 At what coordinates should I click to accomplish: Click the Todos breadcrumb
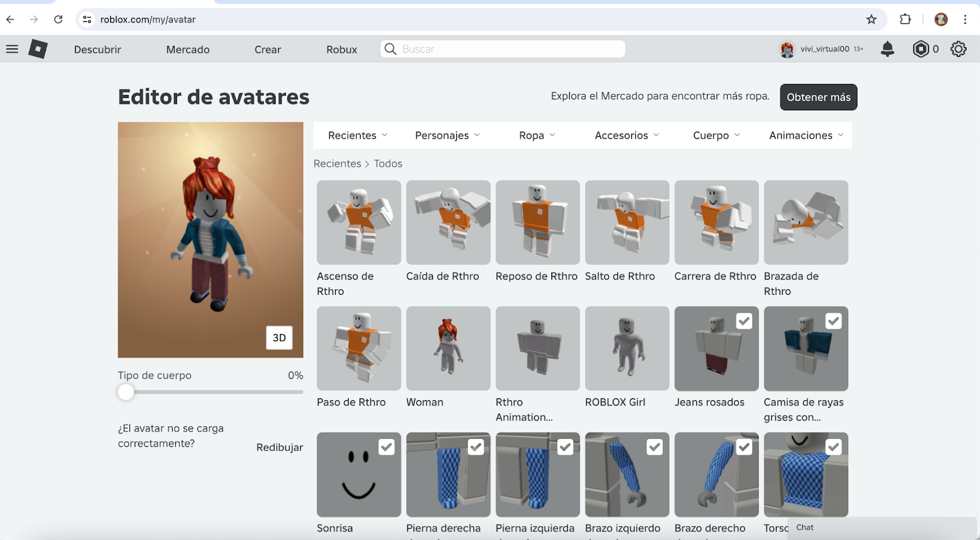pos(388,164)
